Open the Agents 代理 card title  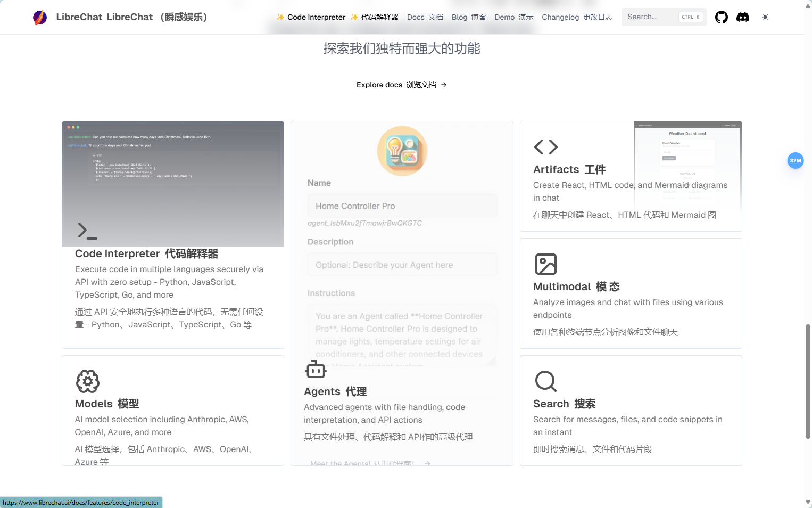pyautogui.click(x=335, y=391)
